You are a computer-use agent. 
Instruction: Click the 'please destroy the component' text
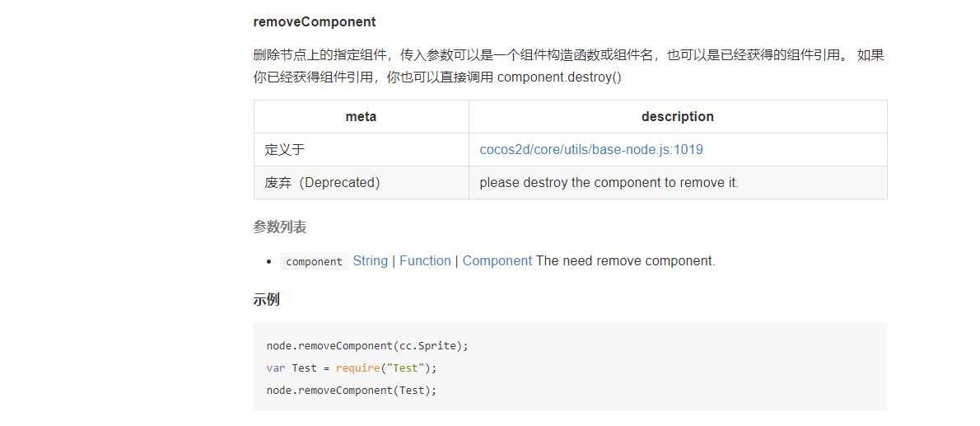[x=609, y=183]
